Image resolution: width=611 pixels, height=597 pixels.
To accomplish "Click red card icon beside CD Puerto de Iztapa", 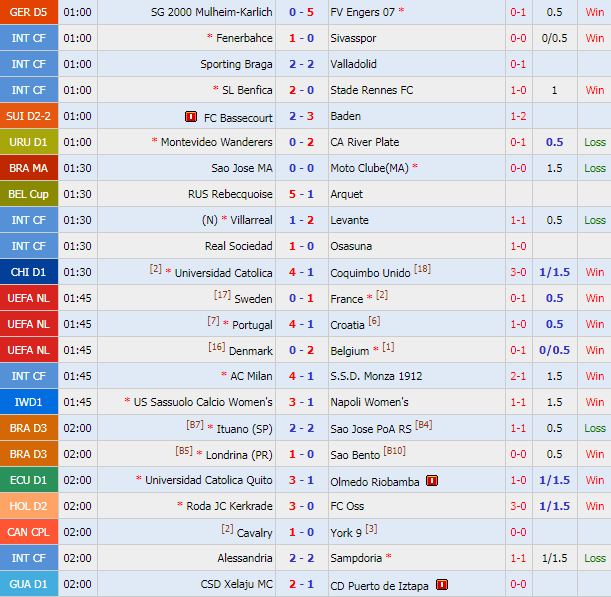I will click(x=442, y=584).
